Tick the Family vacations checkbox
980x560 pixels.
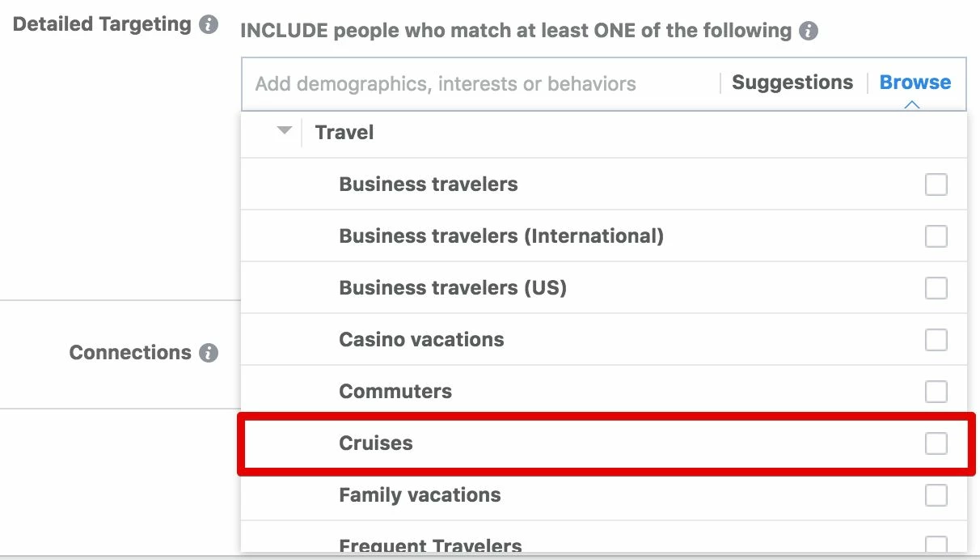tap(936, 495)
